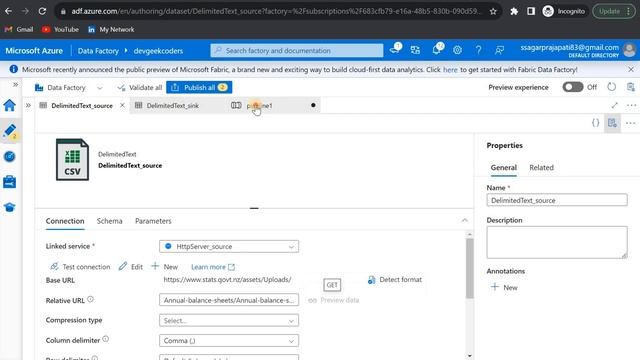
Task: Switch to the pipeline1 tab
Action: 259,105
